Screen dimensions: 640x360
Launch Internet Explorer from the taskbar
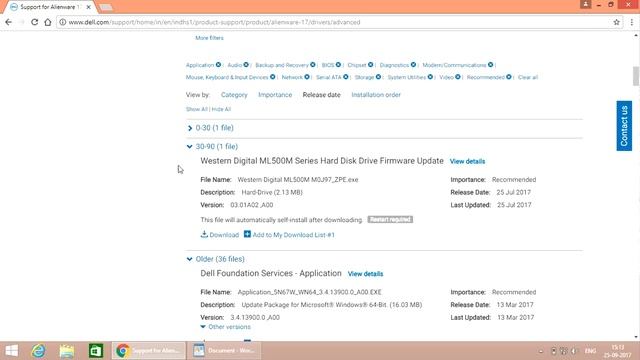38,351
